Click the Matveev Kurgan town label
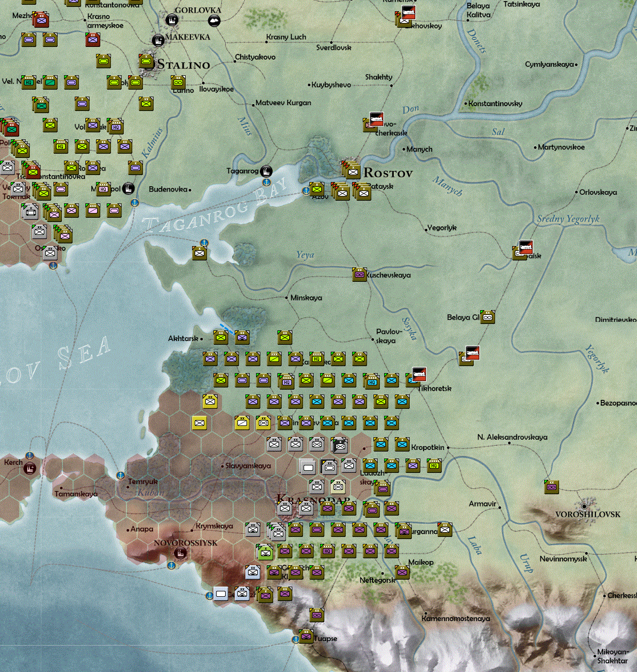The width and height of the screenshot is (637, 672). tap(283, 103)
